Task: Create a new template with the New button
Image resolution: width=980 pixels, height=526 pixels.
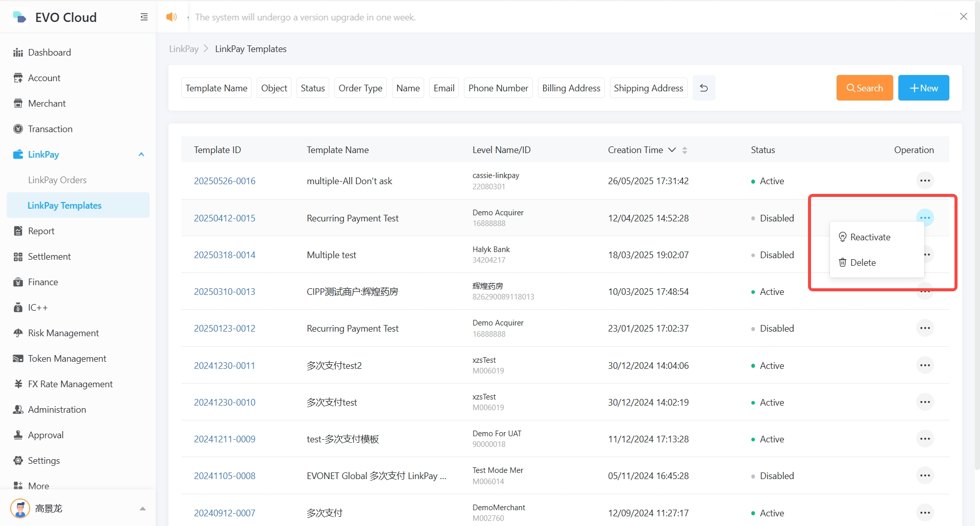Action: (x=923, y=88)
